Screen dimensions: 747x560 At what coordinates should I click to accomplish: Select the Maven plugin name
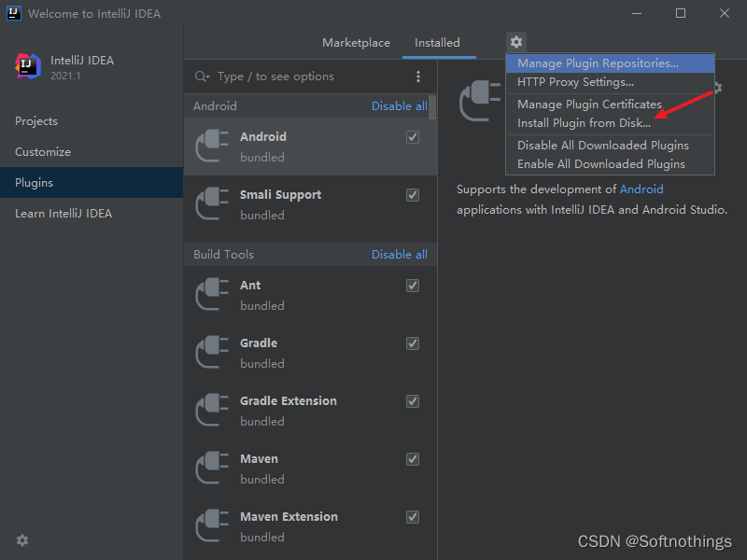259,459
